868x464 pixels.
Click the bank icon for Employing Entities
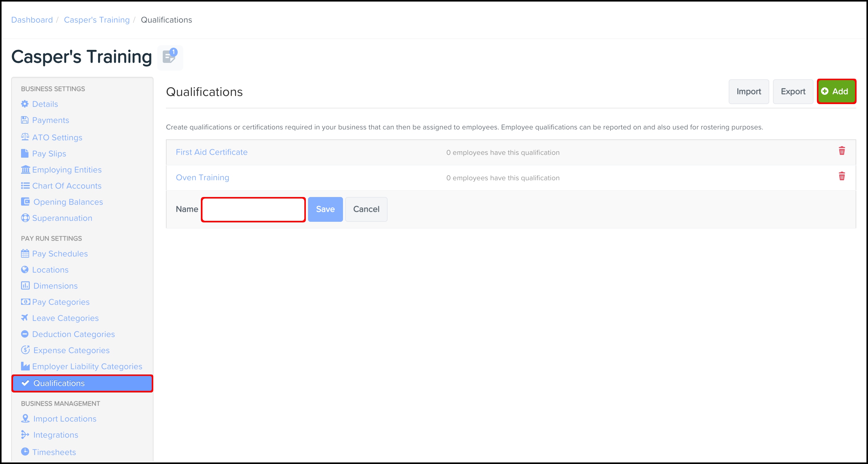(x=25, y=169)
